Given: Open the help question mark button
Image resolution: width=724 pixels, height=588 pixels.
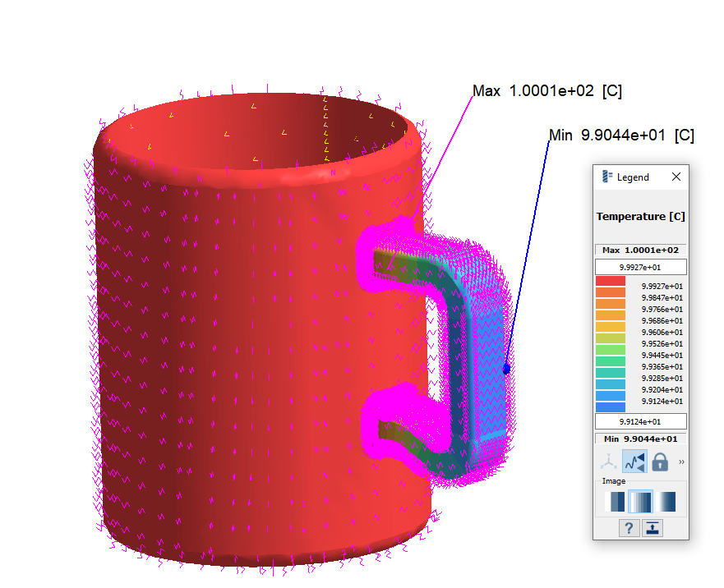Looking at the screenshot, I should pos(629,528).
